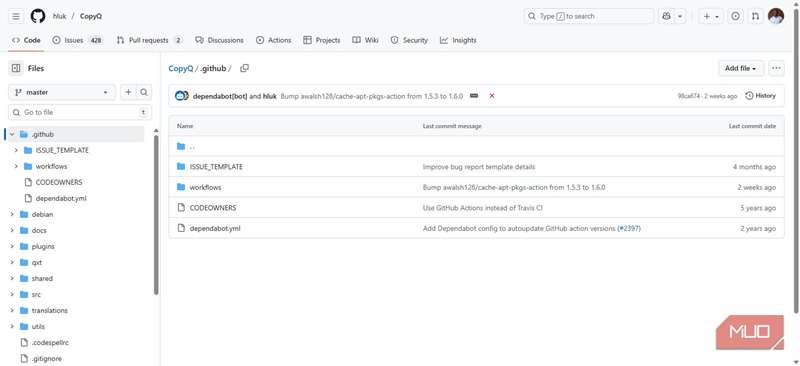800x366 pixels.
Task: Open pull request #2397 link
Action: (629, 228)
